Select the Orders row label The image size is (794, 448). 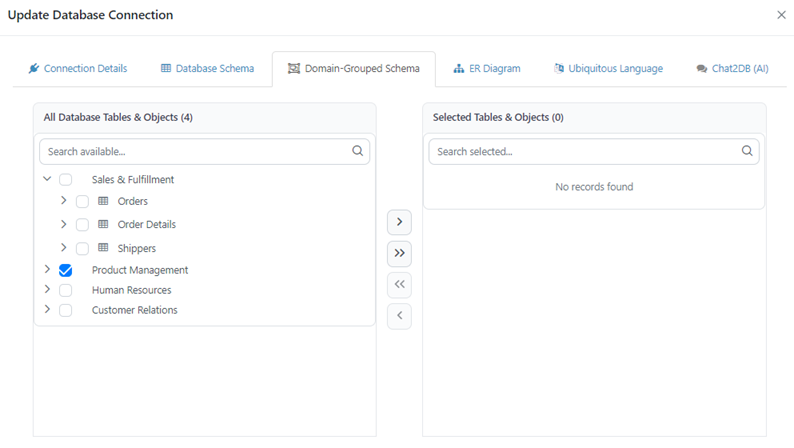coord(133,201)
